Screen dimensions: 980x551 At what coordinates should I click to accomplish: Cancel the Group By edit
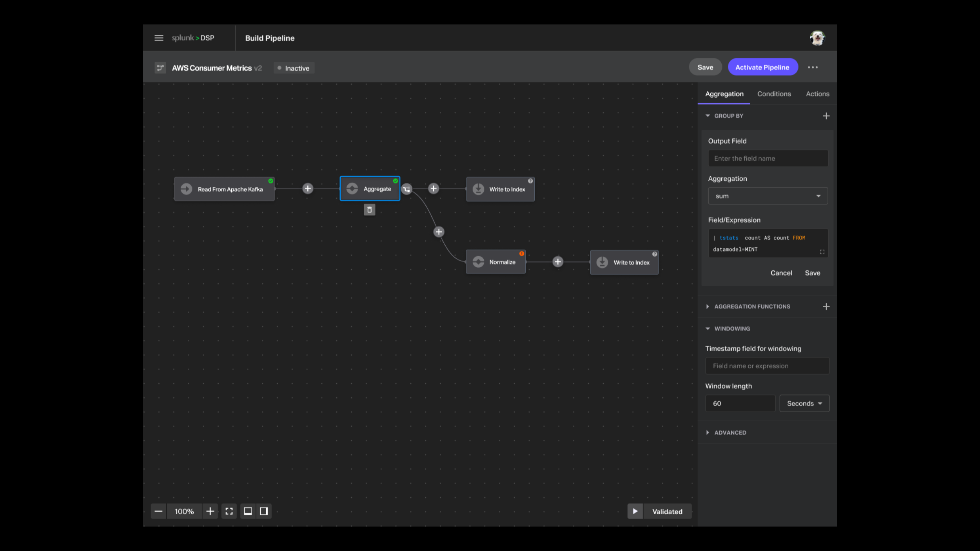click(x=781, y=273)
